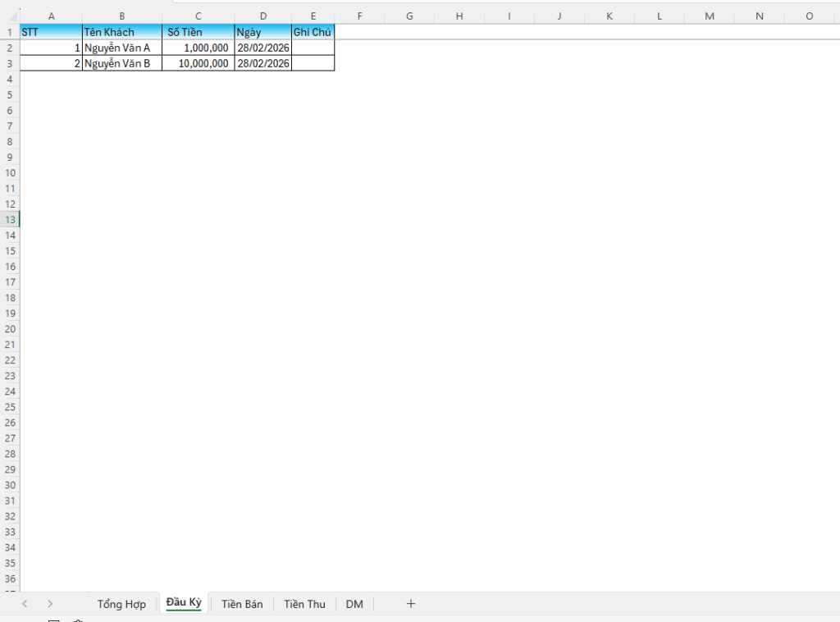Select the cell with amount 10,000,000

coord(198,63)
